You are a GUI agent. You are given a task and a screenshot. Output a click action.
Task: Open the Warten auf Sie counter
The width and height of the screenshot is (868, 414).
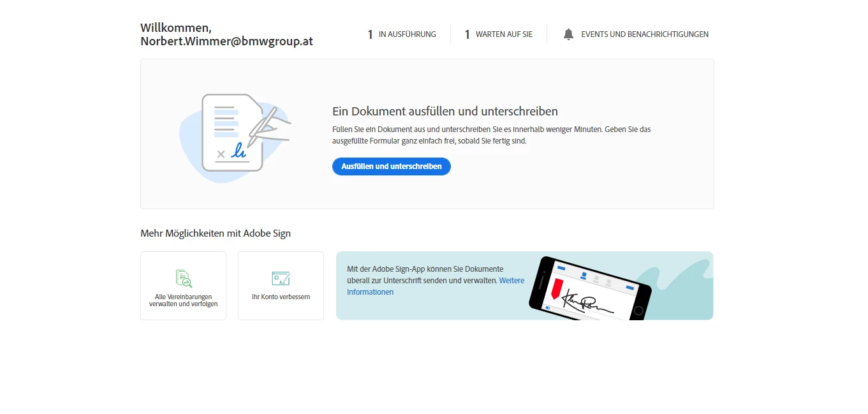pyautogui.click(x=498, y=34)
